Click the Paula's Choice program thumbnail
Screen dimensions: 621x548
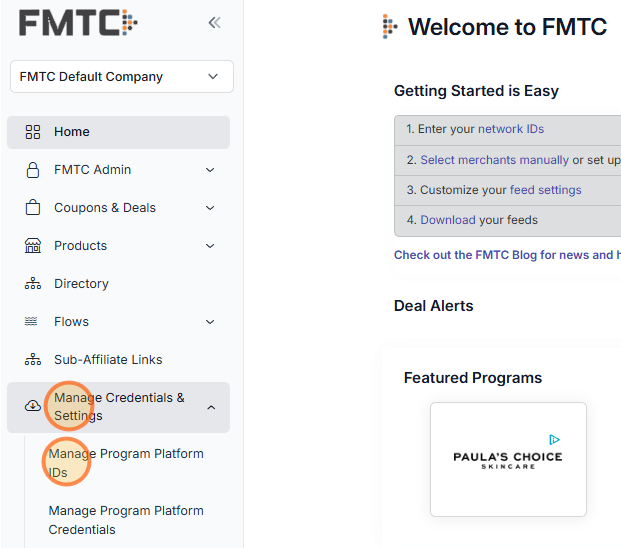(x=508, y=460)
